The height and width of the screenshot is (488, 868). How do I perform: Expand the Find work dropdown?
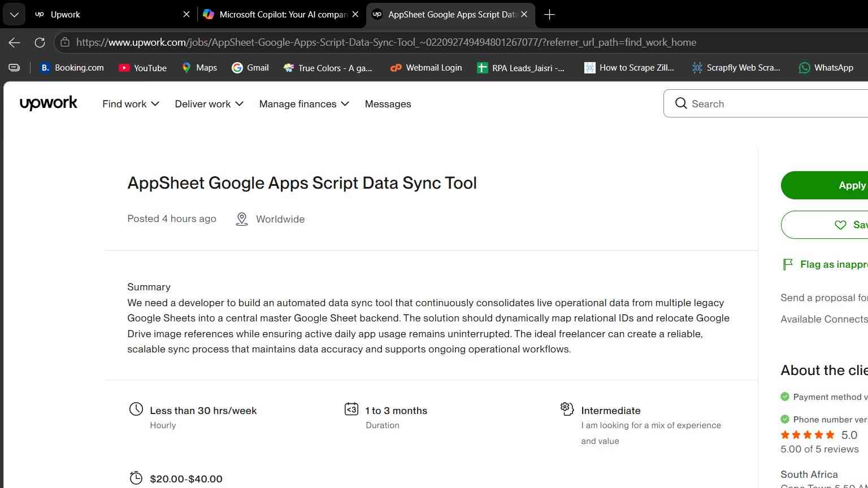tap(131, 104)
